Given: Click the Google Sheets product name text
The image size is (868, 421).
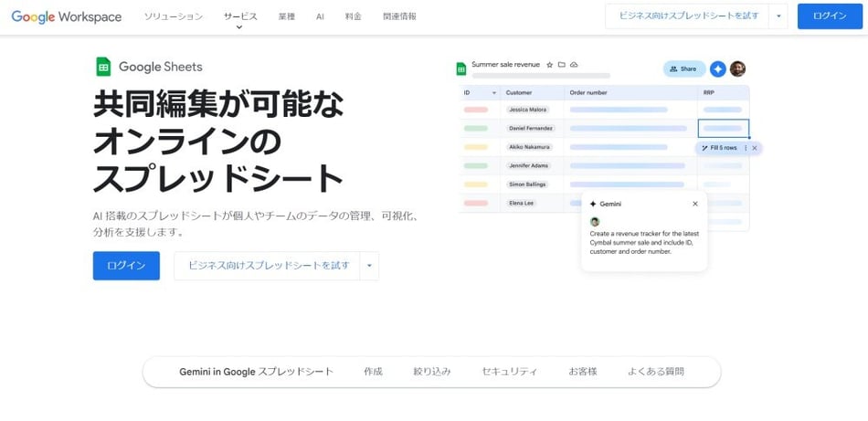Looking at the screenshot, I should [161, 67].
